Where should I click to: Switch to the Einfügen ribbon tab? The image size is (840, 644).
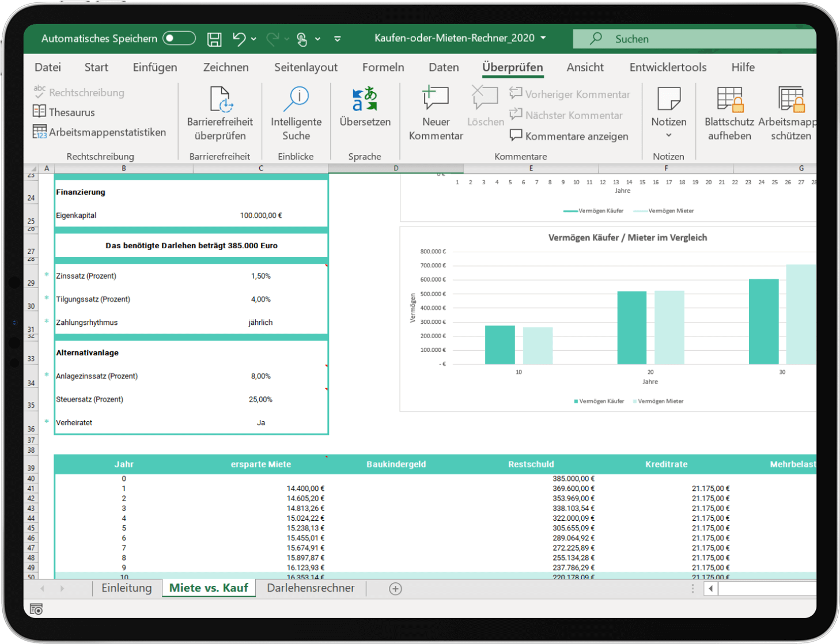(155, 67)
